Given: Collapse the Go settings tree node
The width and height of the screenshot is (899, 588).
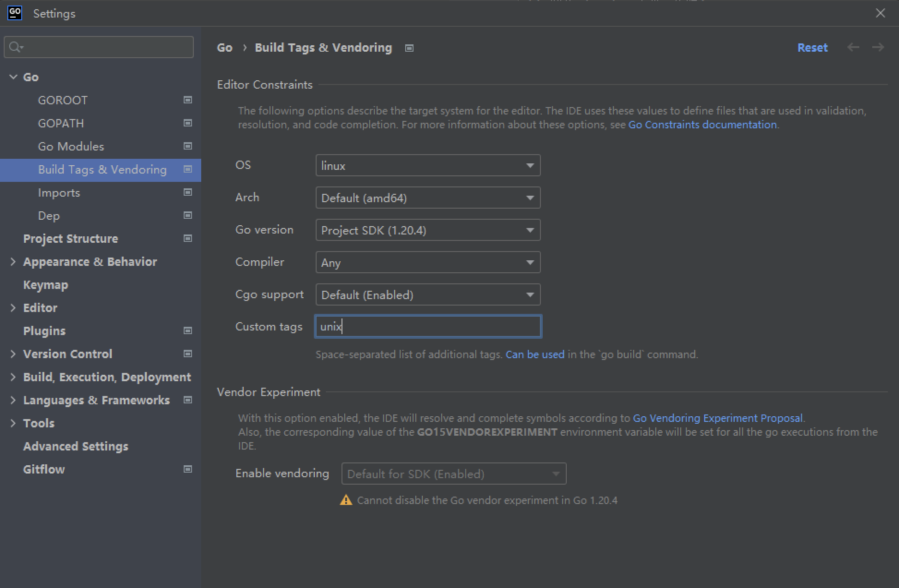Looking at the screenshot, I should [x=13, y=77].
